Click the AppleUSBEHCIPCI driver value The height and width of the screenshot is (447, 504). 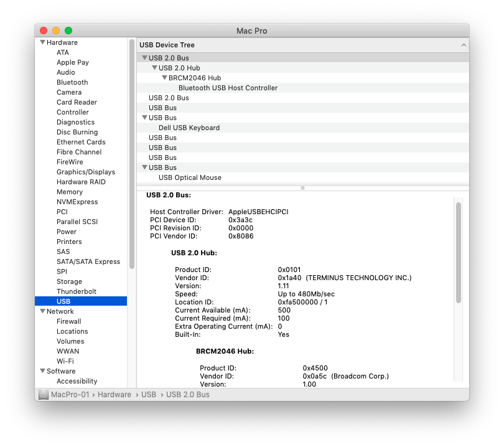[258, 212]
